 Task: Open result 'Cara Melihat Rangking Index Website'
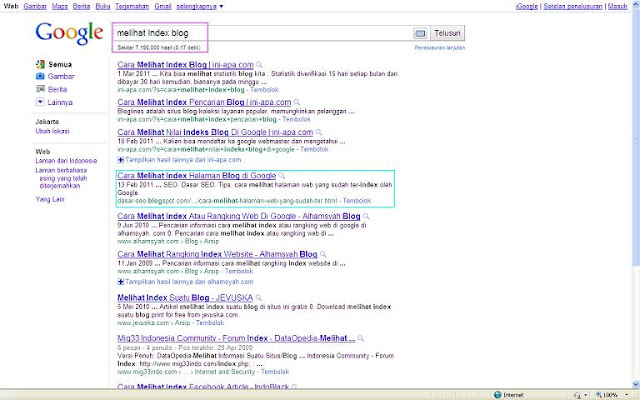tap(217, 254)
